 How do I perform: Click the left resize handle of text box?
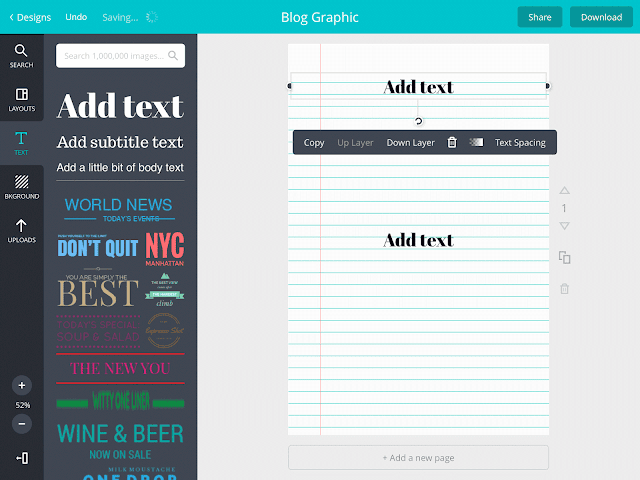pos(289,86)
